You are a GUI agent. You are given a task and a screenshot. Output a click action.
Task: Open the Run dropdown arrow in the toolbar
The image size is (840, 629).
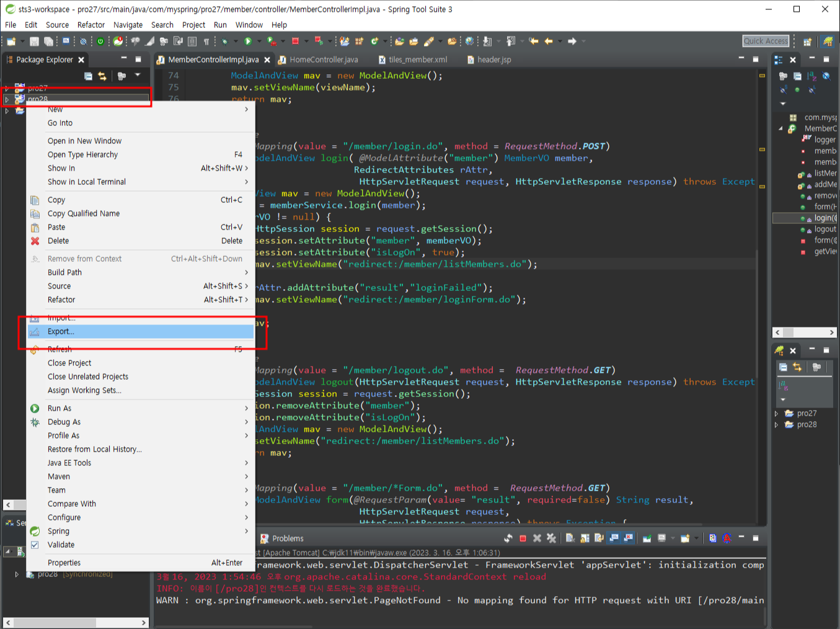tap(259, 42)
